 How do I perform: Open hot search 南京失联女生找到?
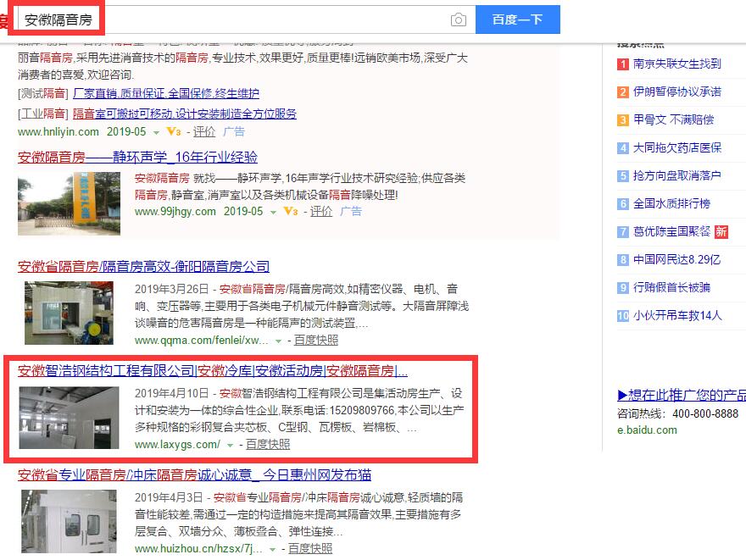click(x=677, y=64)
